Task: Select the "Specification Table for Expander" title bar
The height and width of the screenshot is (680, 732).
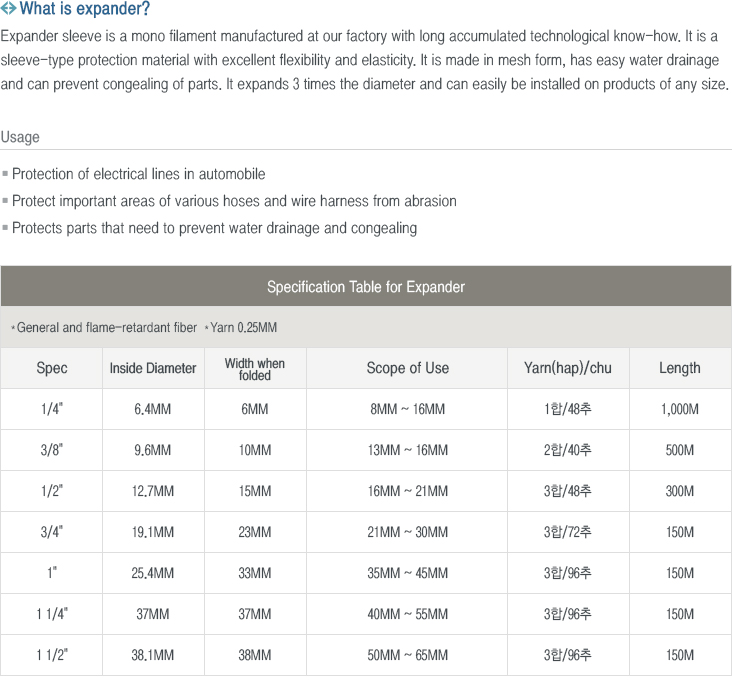Action: click(366, 287)
